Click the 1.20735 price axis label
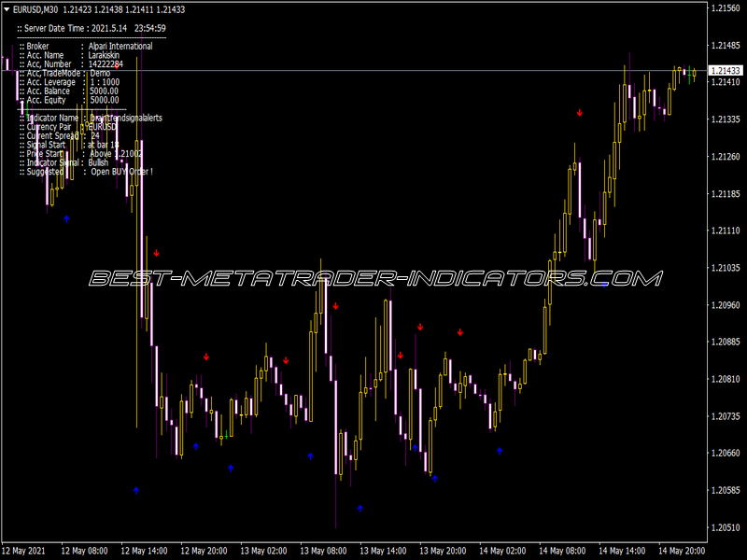 726,416
